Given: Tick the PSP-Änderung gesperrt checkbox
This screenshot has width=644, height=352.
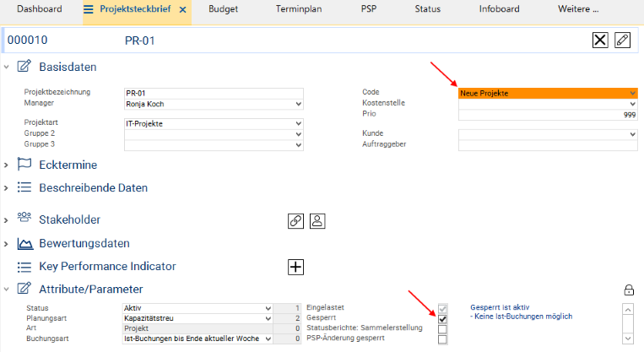Looking at the screenshot, I should point(442,339).
